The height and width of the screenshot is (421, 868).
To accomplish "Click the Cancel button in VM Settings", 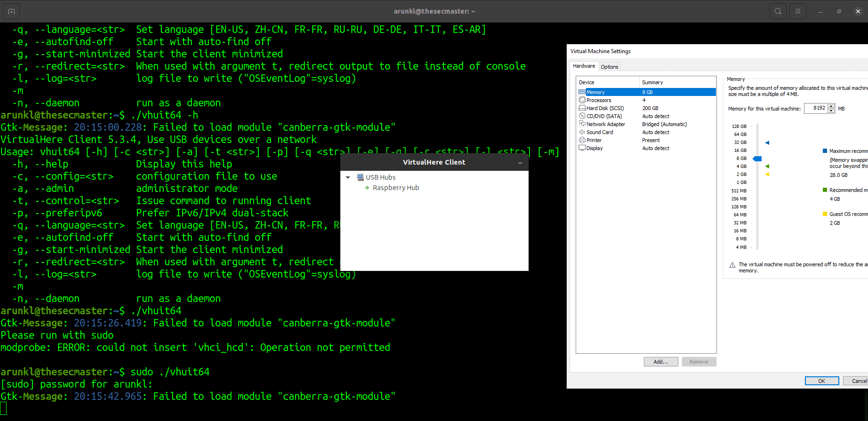I will tap(856, 381).
